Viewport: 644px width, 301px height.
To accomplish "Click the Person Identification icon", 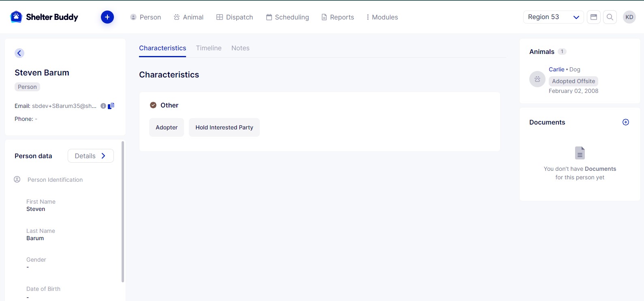I will 17,179.
